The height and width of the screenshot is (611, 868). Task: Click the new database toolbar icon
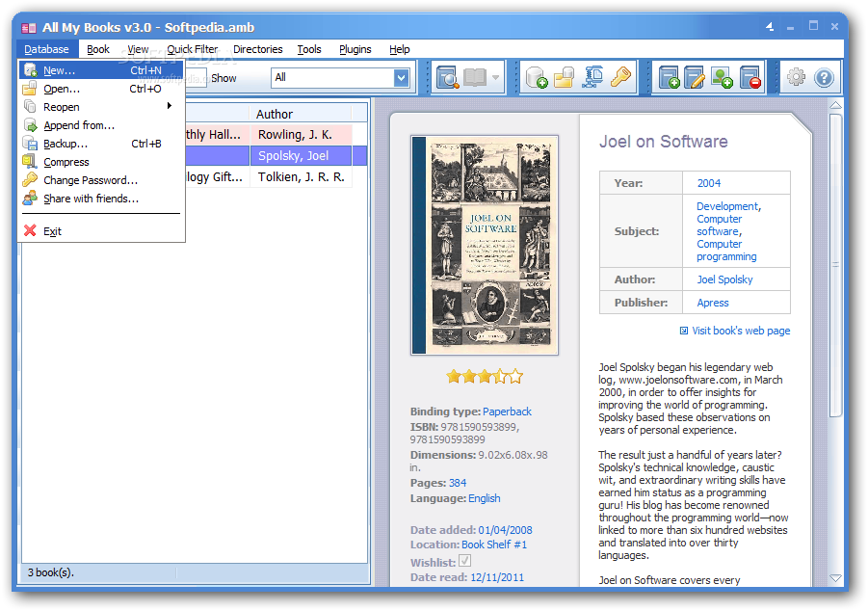[537, 77]
